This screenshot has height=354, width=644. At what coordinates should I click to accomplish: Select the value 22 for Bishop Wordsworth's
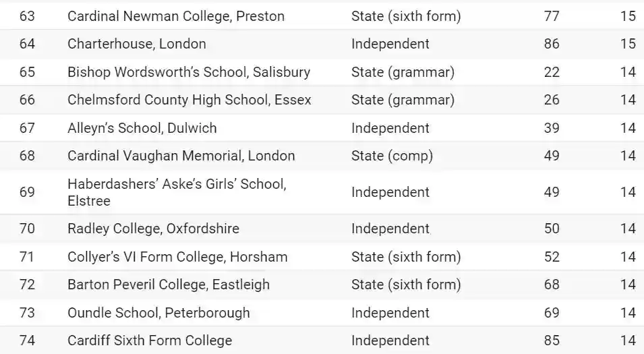tap(552, 72)
